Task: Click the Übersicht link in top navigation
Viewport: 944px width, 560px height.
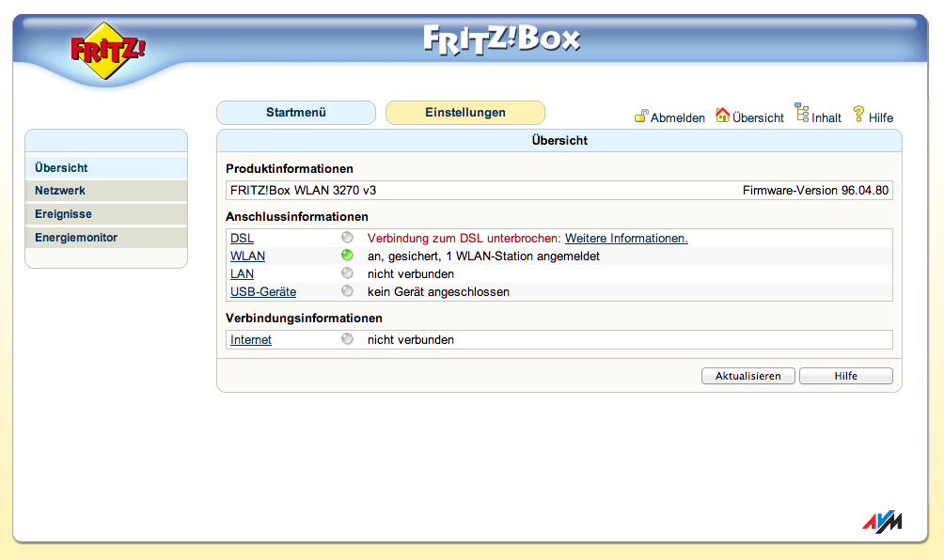Action: (758, 117)
